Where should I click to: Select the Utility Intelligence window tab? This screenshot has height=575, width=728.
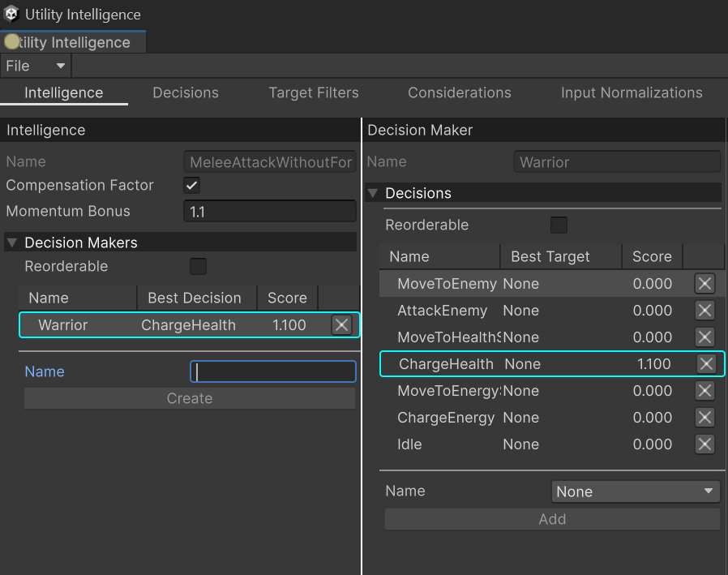coord(73,42)
